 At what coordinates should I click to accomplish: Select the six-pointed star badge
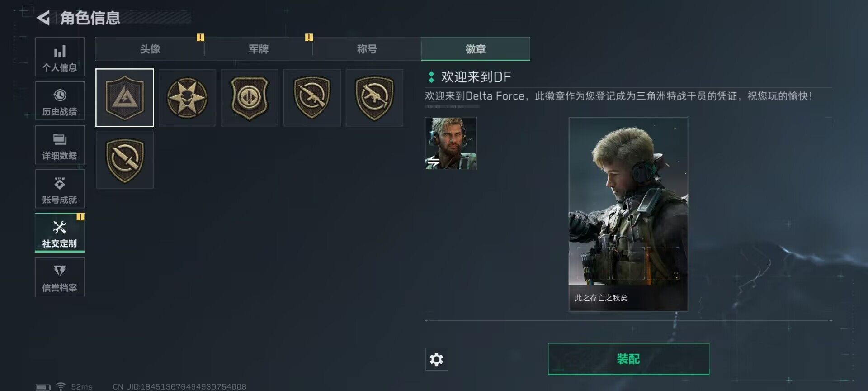point(187,98)
